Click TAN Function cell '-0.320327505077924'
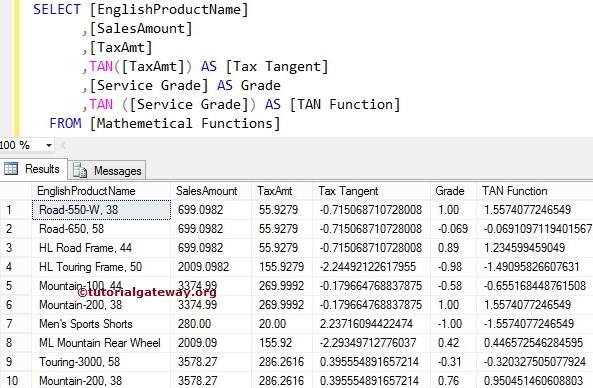 point(535,362)
